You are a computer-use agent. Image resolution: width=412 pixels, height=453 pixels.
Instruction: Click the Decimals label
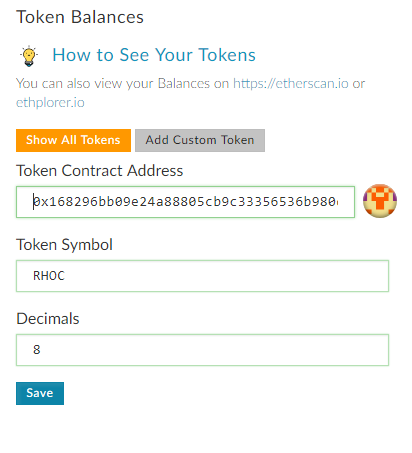pos(48,319)
